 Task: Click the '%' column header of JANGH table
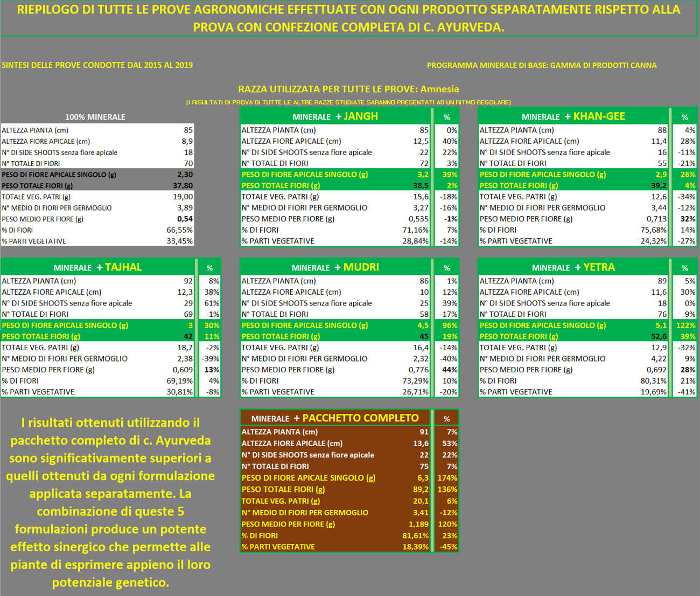pyautogui.click(x=446, y=117)
